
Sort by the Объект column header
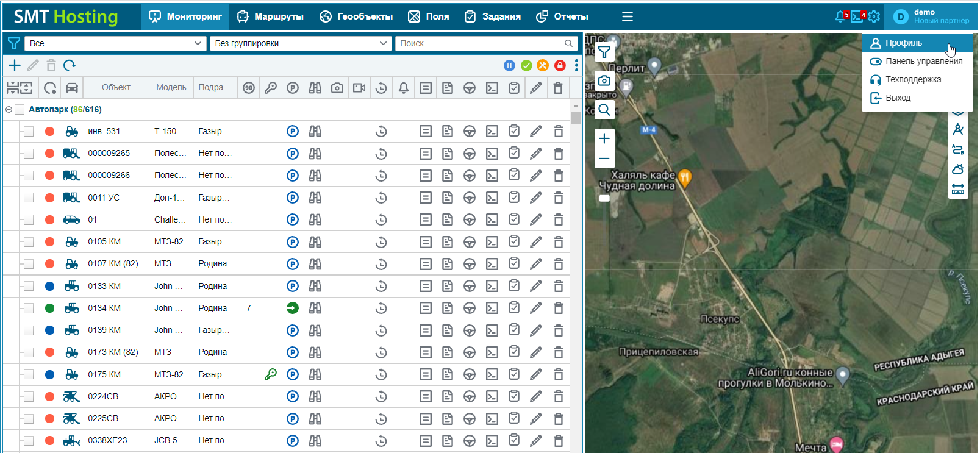click(x=116, y=88)
